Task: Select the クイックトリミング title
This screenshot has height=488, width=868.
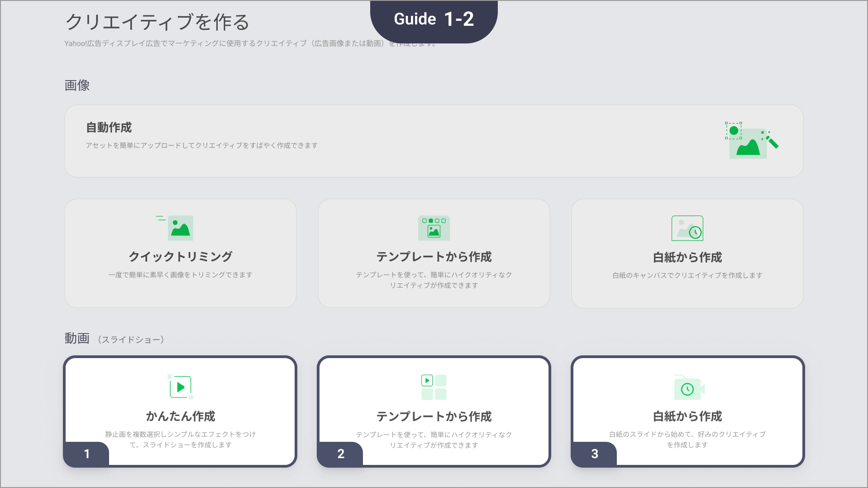Action: point(180,257)
